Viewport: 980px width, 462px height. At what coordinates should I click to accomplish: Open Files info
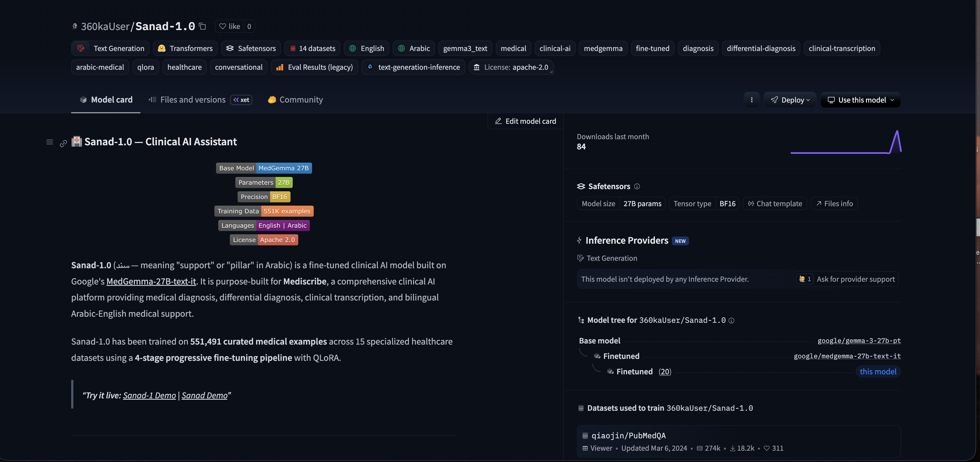point(834,203)
